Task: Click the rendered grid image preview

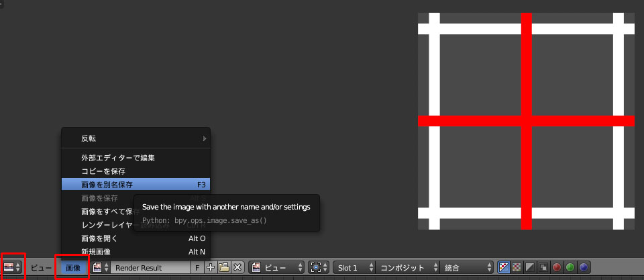Action: pos(526,121)
